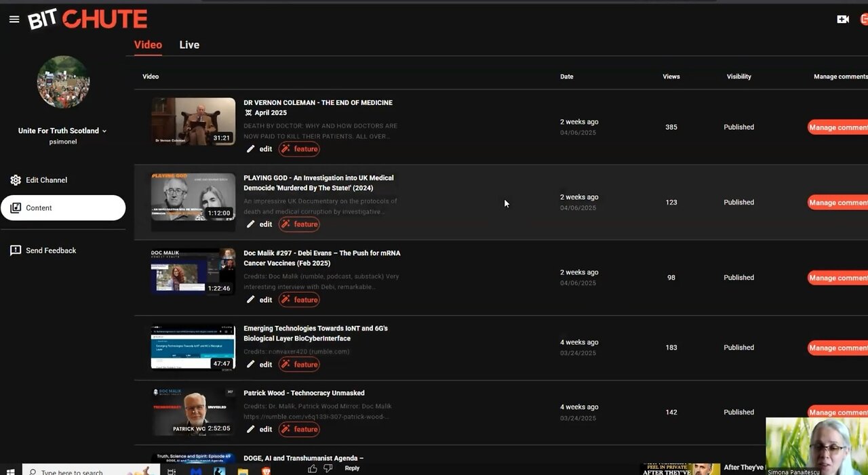Click the Reply link at bottom
This screenshot has height=475, width=868.
click(x=352, y=468)
